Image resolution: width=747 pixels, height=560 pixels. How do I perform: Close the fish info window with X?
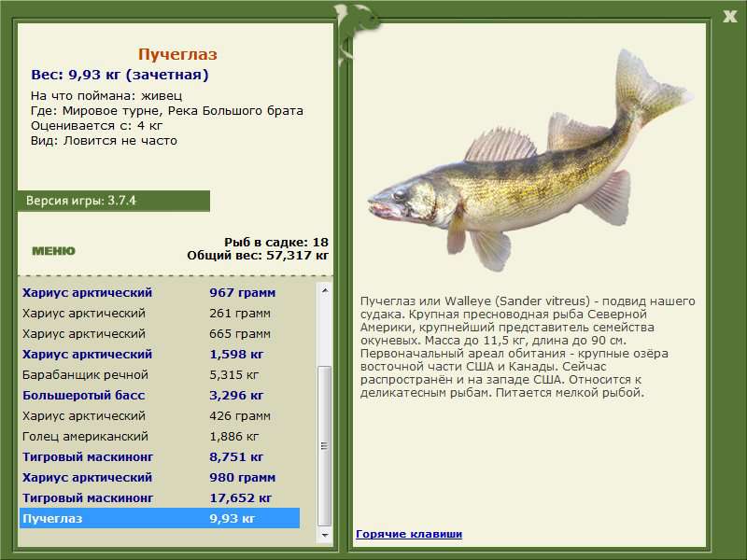pyautogui.click(x=729, y=17)
